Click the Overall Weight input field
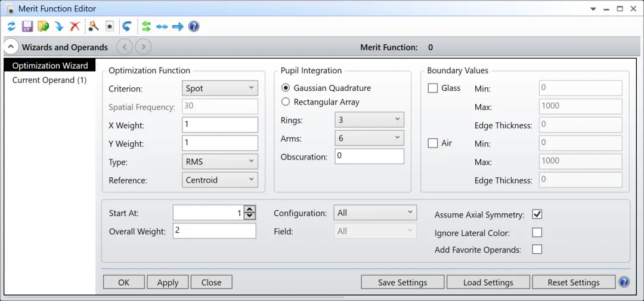644x301 pixels. (x=214, y=231)
